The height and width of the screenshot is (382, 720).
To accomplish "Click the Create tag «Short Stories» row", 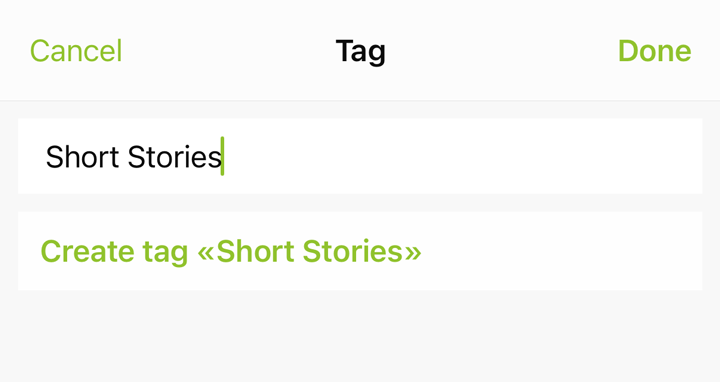I will (x=360, y=251).
